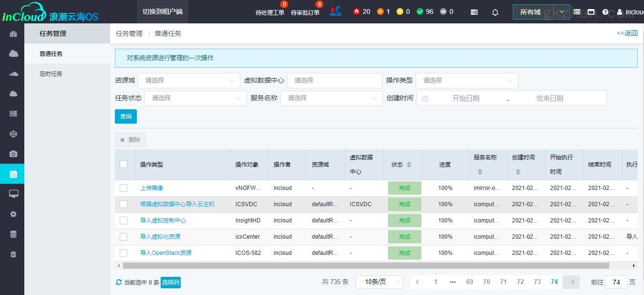Click the blue 查询 button
644x295 pixels.
126,116
